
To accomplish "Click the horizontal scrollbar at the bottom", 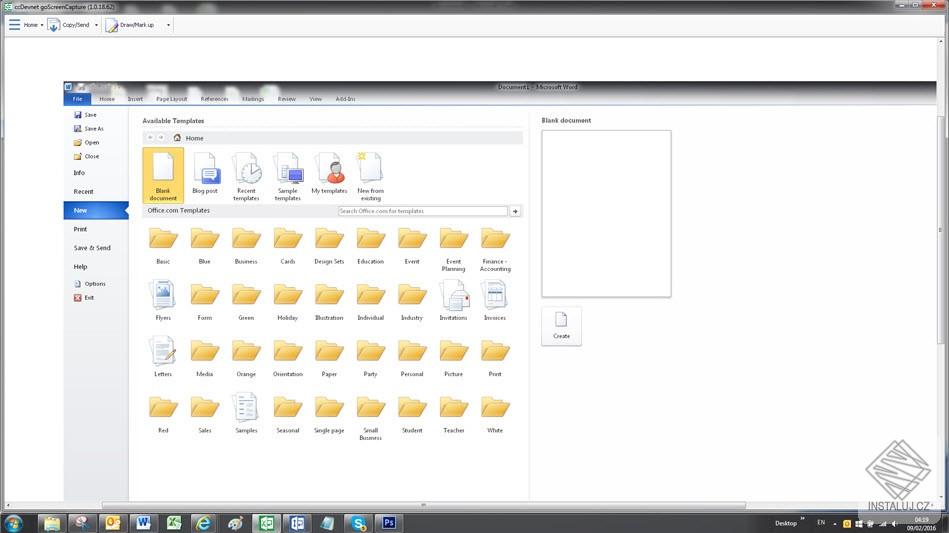I will tap(424, 505).
